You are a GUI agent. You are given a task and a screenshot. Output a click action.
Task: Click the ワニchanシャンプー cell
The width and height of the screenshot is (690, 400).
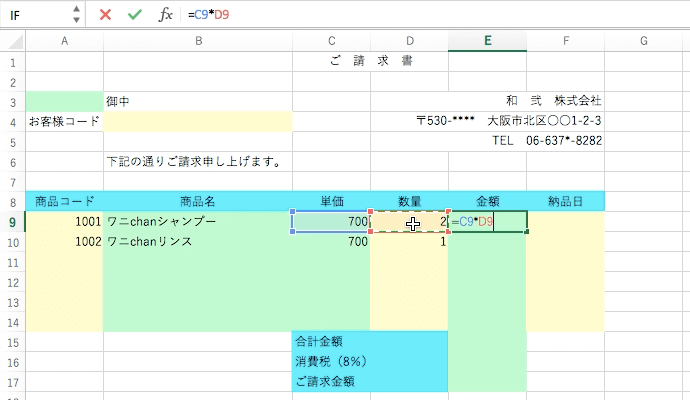coord(198,222)
